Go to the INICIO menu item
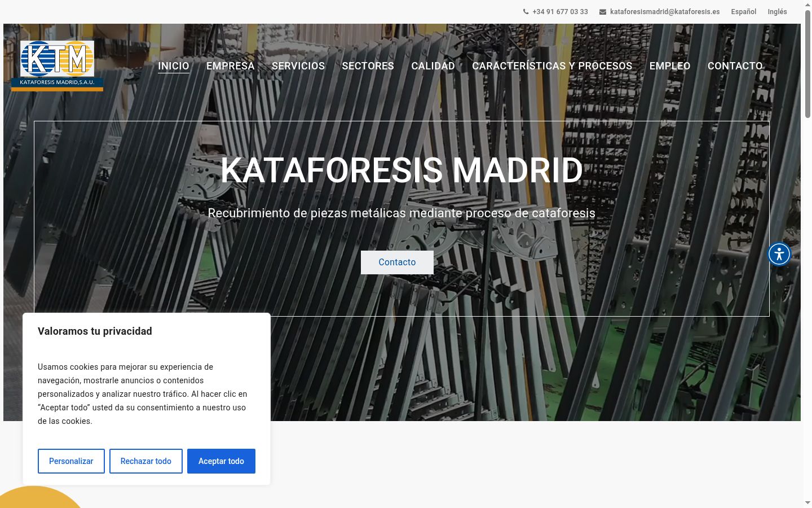This screenshot has width=812, height=508. click(x=174, y=66)
